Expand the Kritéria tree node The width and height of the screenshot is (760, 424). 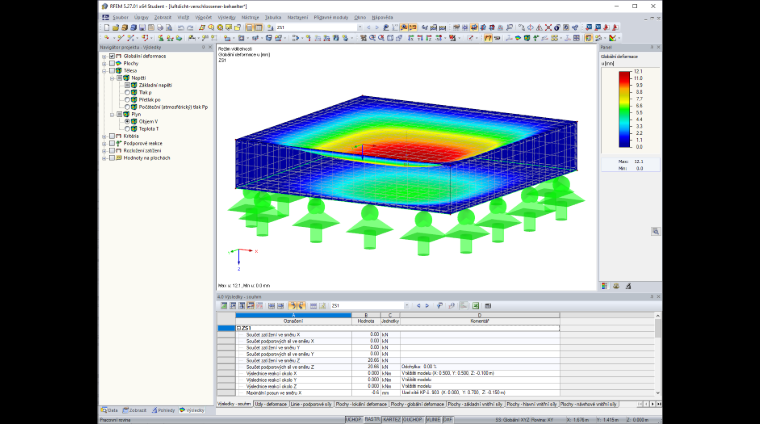point(104,136)
